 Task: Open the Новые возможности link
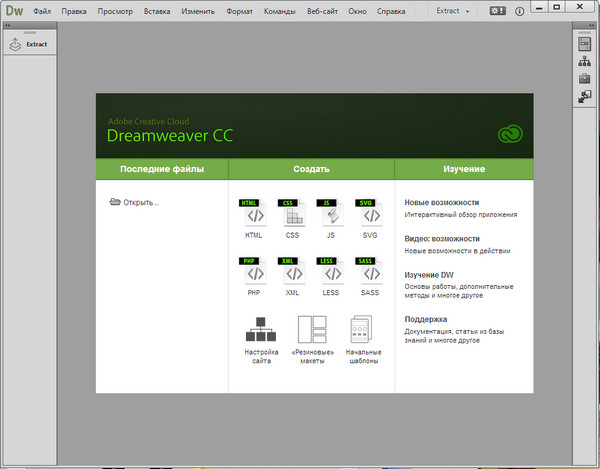(441, 202)
